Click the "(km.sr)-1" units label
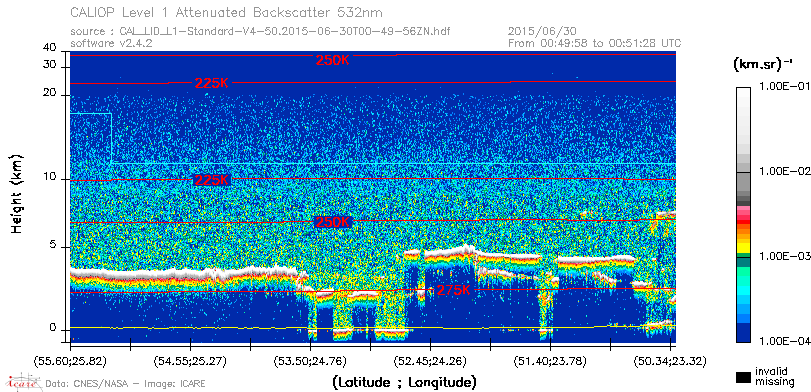This screenshot has width=811, height=392. 763,64
